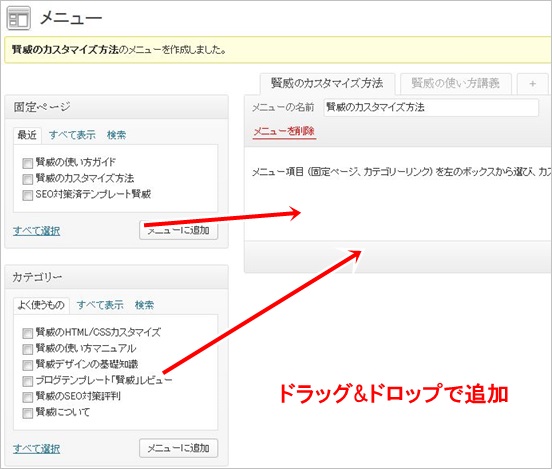Focus the メニューの名前 input field
The image size is (552, 469).
click(431, 107)
